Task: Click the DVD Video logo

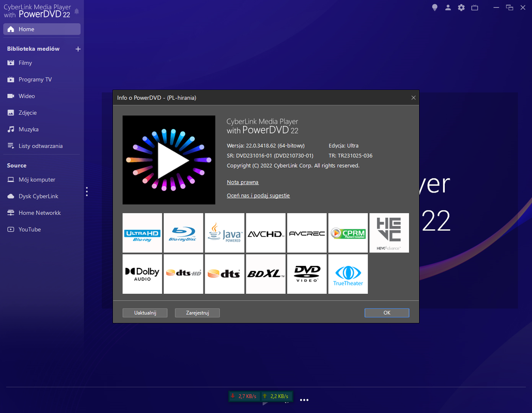Action: point(307,274)
